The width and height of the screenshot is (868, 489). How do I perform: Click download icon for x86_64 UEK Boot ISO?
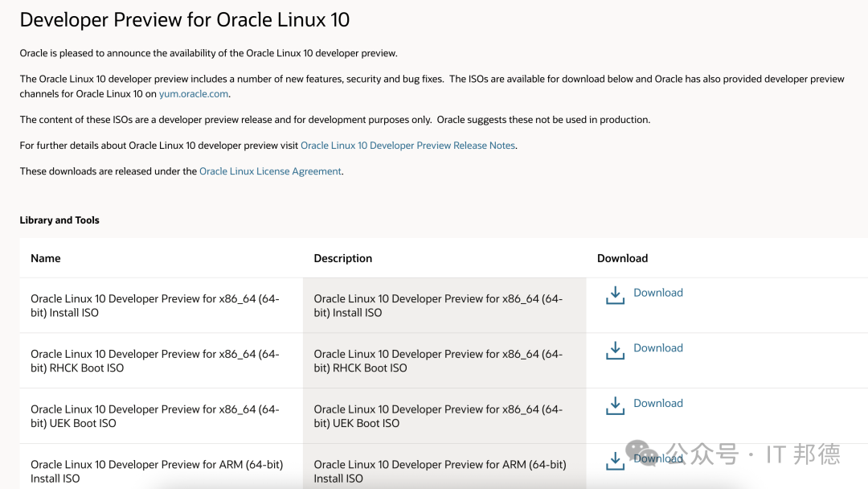click(x=615, y=406)
